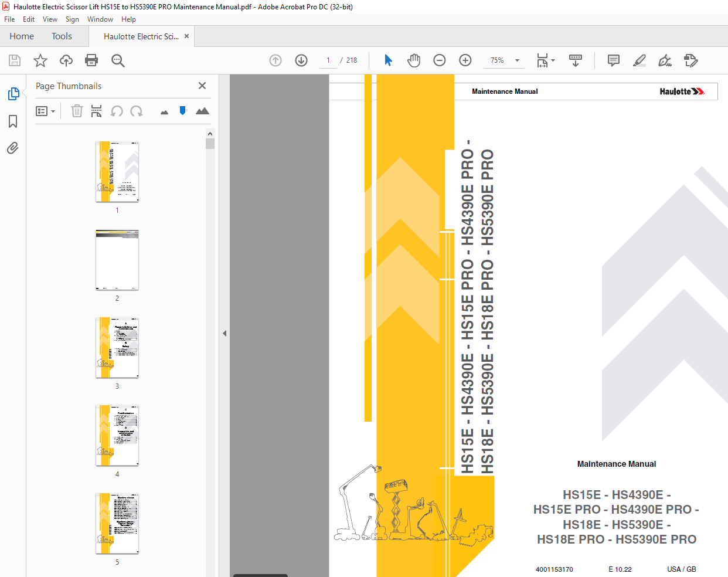Rotate page counterclockwise icon
The width and height of the screenshot is (728, 577).
pos(117,111)
